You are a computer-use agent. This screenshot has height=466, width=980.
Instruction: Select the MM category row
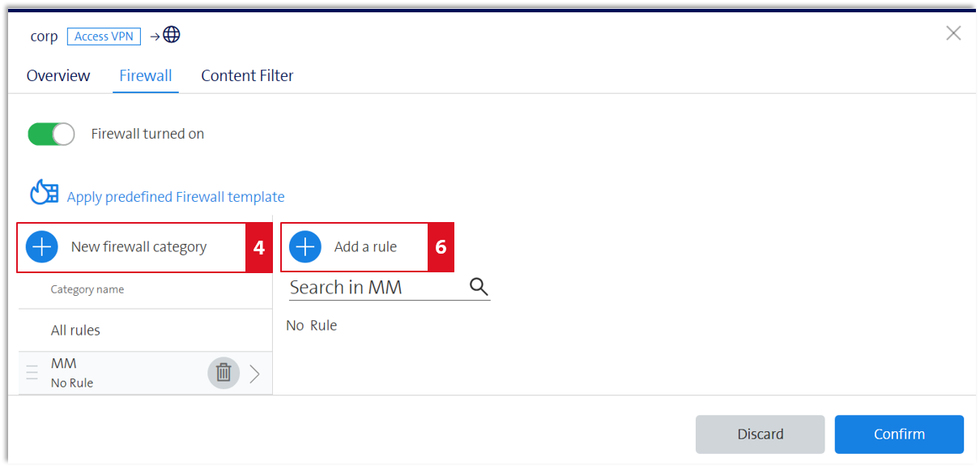[x=146, y=374]
